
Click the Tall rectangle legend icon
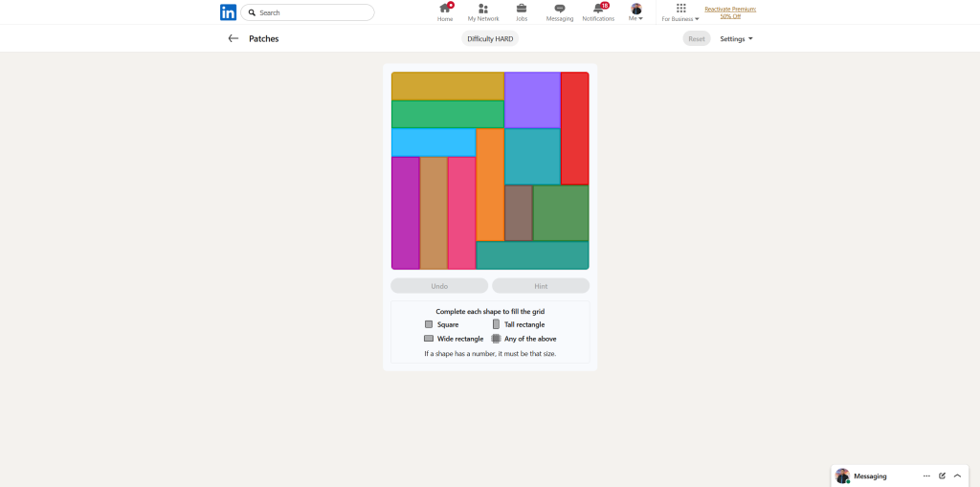pos(497,324)
